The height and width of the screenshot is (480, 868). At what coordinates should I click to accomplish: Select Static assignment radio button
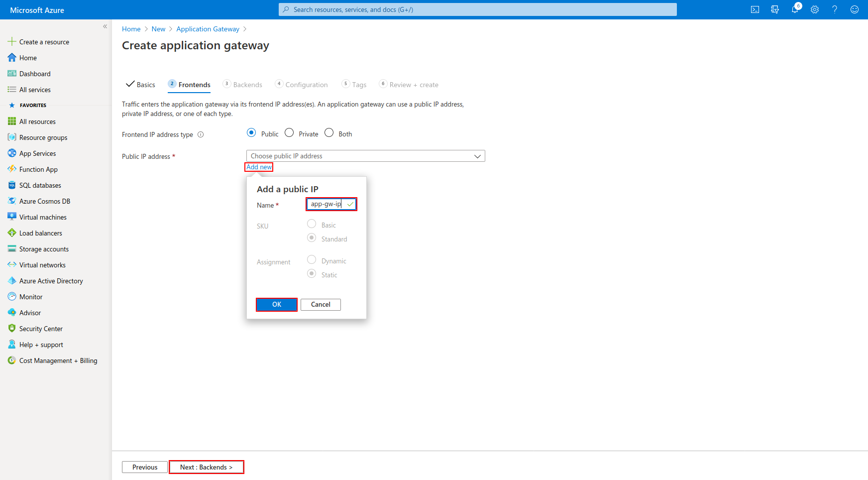[x=312, y=273]
